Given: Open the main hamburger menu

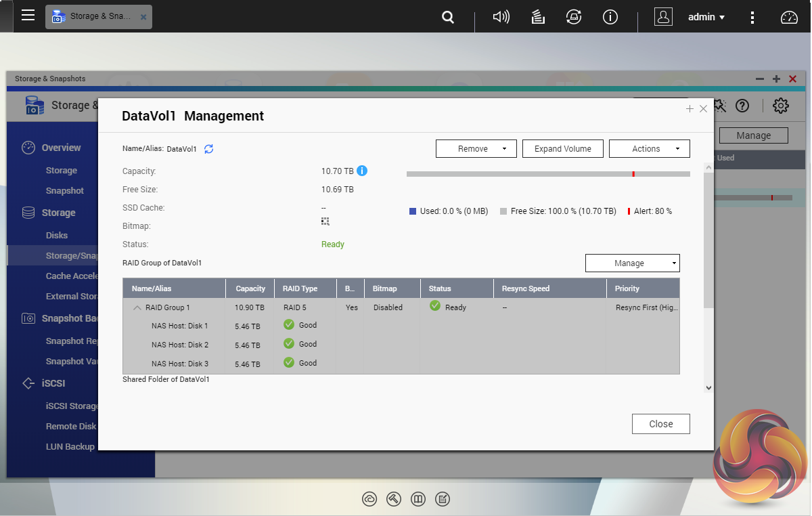Looking at the screenshot, I should coord(28,16).
